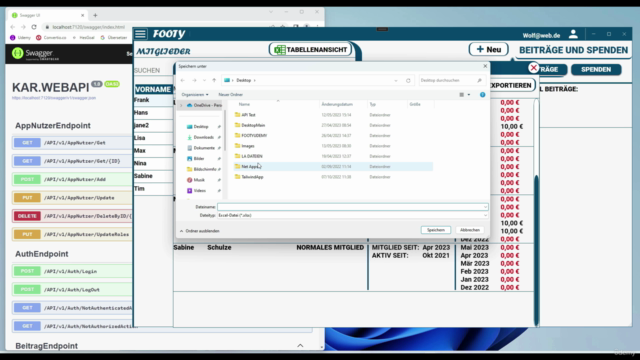Open the Dateityp Excel-Datei combo box

[x=352, y=215]
